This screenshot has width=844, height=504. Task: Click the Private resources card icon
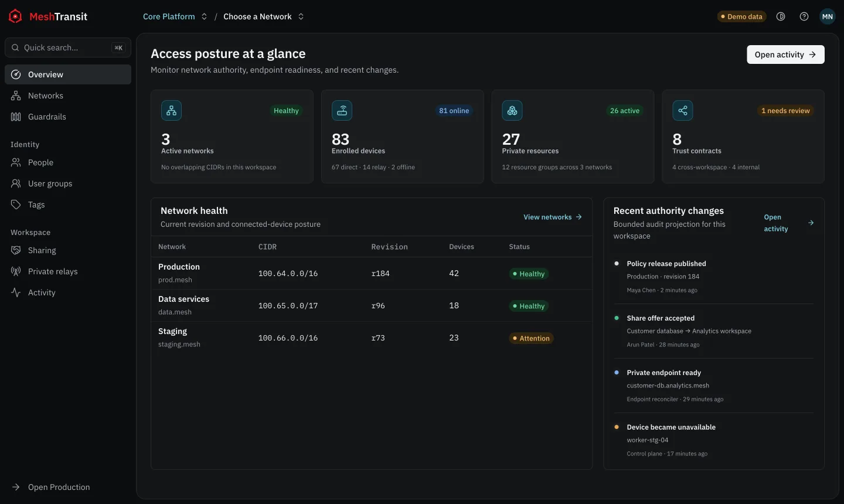512,110
